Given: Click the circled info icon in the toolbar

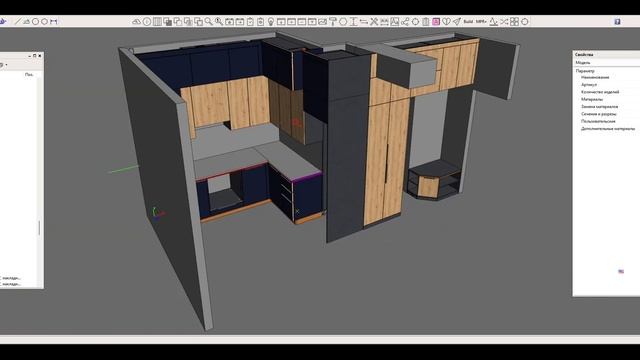Looking at the screenshot, I should click(x=147, y=22).
